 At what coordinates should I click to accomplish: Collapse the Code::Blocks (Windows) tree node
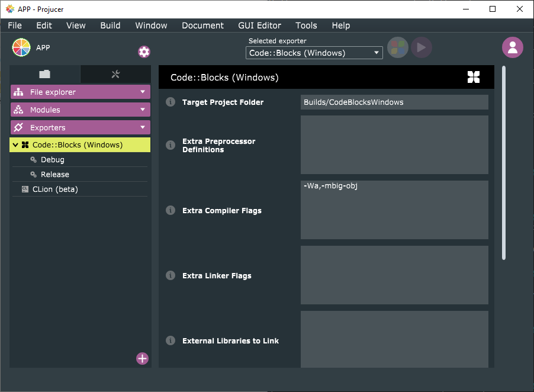15,145
